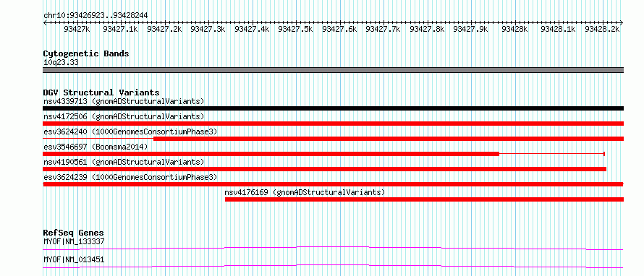Select the nsv4190561 variant label
This screenshot has height=276, width=644.
click(x=124, y=162)
